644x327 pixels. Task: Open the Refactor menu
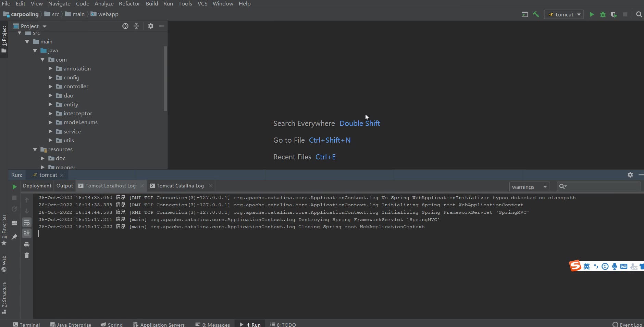129,4
